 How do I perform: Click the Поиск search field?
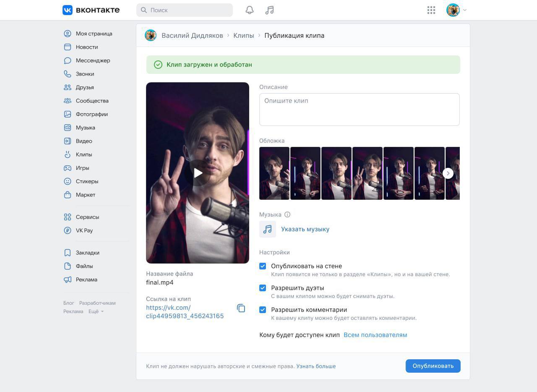[x=185, y=10]
